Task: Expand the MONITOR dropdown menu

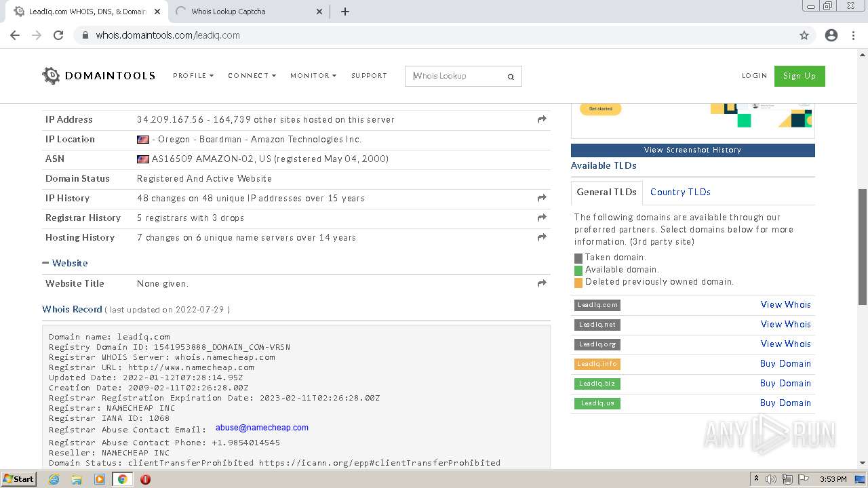Action: click(x=313, y=76)
